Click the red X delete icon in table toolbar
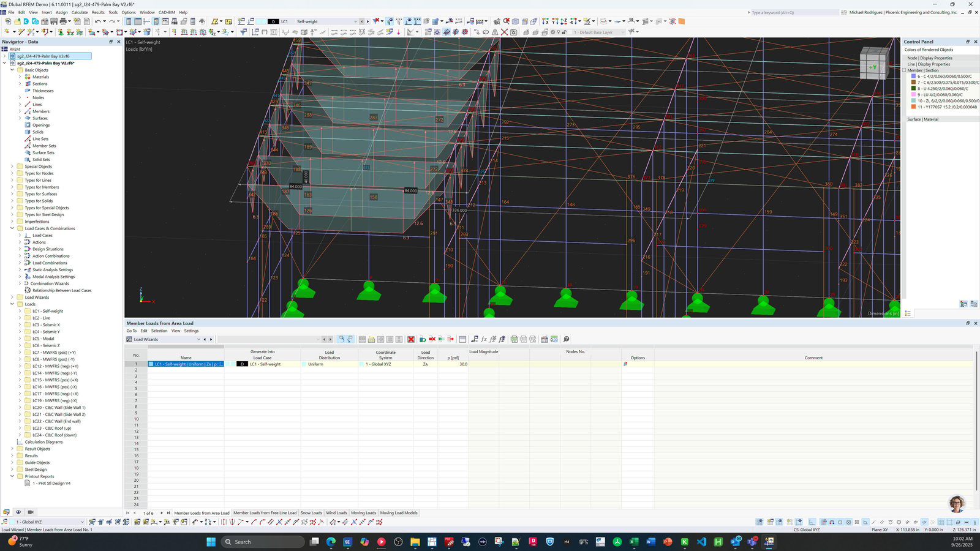980x551 pixels. tap(411, 339)
